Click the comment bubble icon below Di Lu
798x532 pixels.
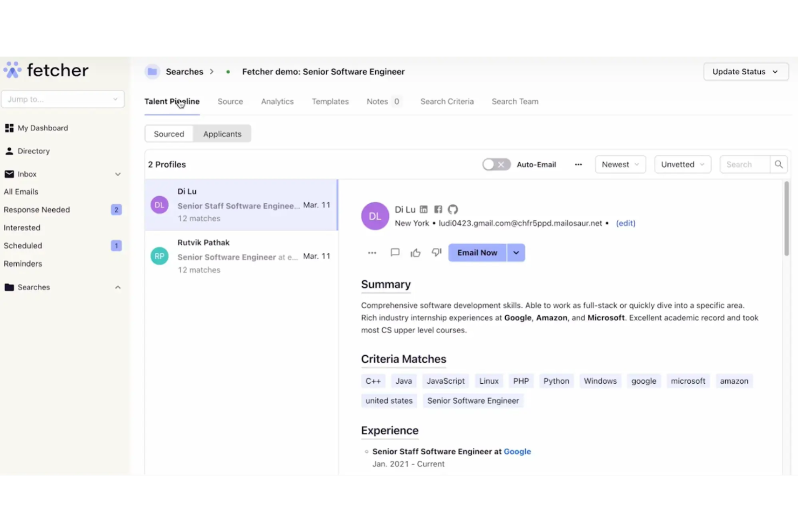[395, 252]
